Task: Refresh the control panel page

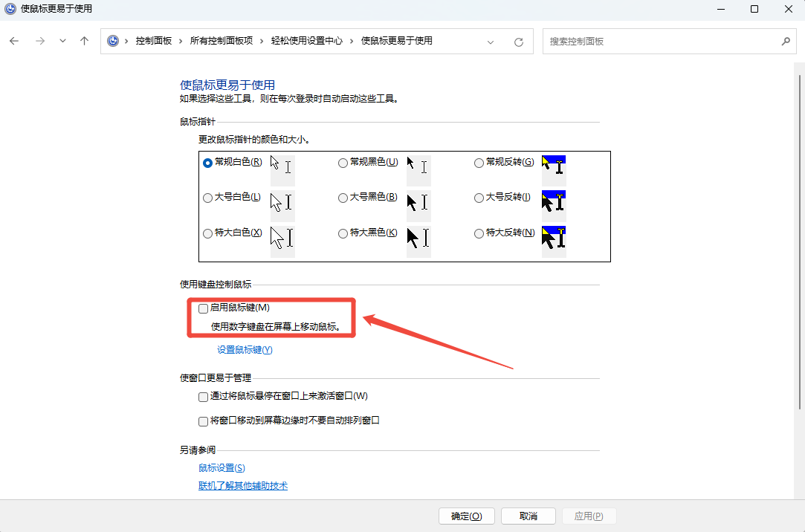Action: pyautogui.click(x=519, y=42)
